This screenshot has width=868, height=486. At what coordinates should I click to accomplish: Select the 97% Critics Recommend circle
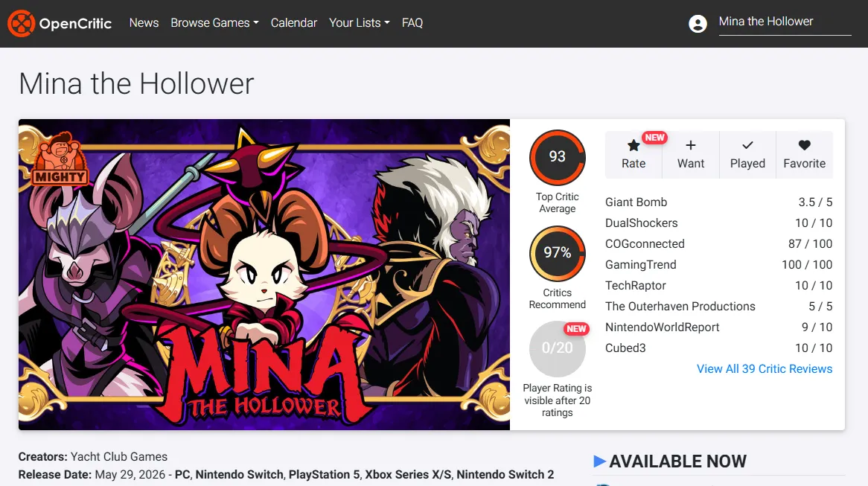point(557,253)
